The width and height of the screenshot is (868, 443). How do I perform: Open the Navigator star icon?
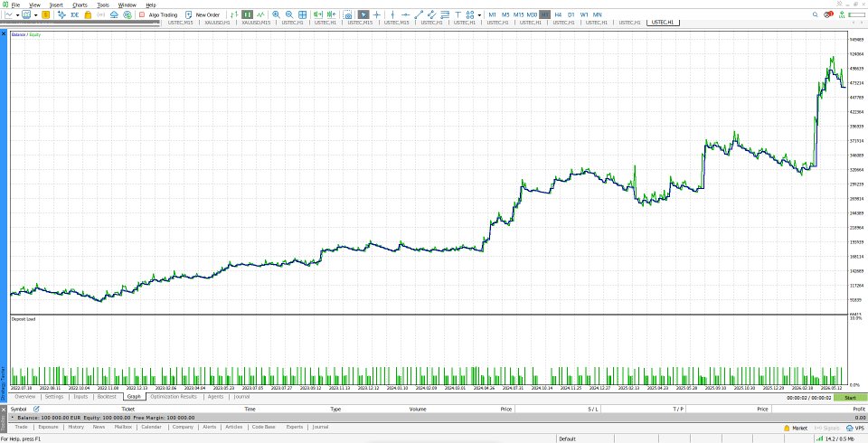[x=61, y=14]
